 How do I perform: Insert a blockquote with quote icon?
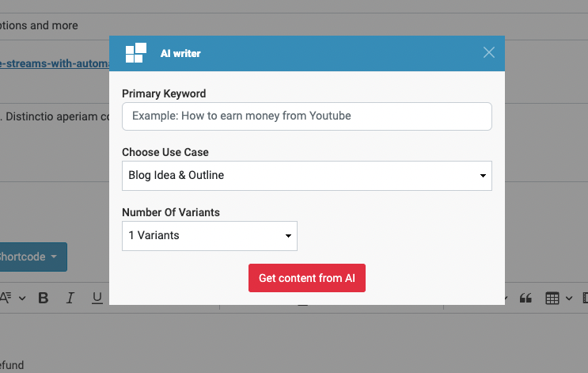coord(525,299)
